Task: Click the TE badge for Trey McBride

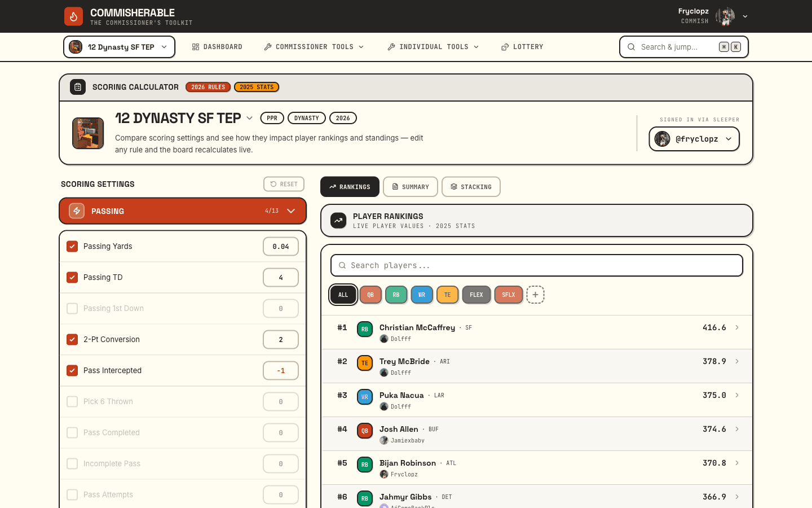Action: coord(365,363)
